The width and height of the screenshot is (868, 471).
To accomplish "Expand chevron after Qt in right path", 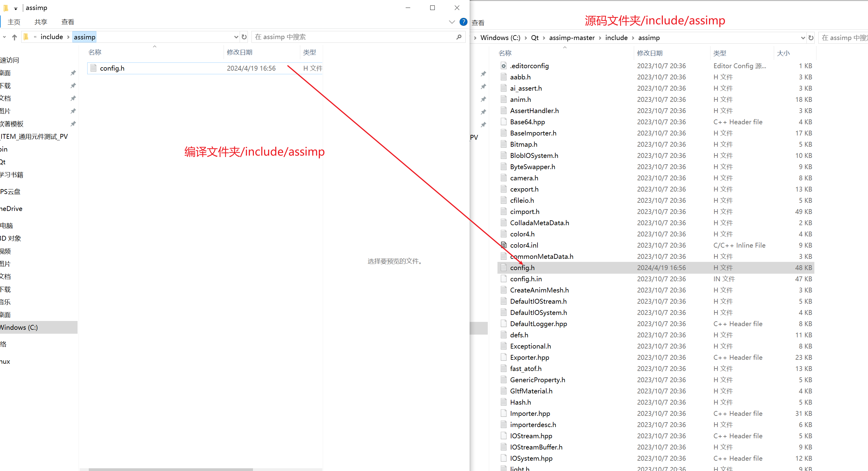I will [544, 38].
